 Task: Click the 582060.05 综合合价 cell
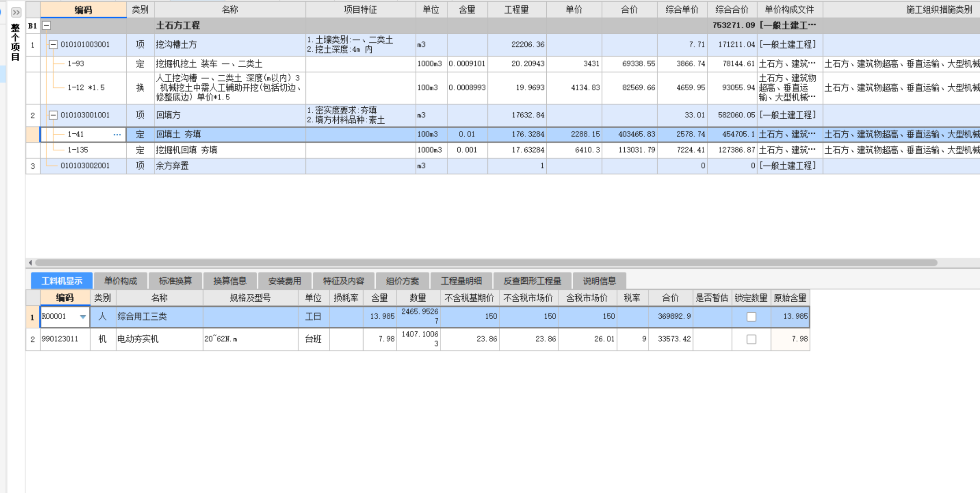732,115
